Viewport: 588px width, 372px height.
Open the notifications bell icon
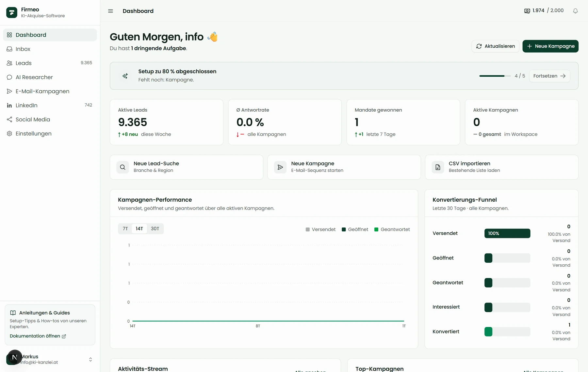tap(575, 11)
